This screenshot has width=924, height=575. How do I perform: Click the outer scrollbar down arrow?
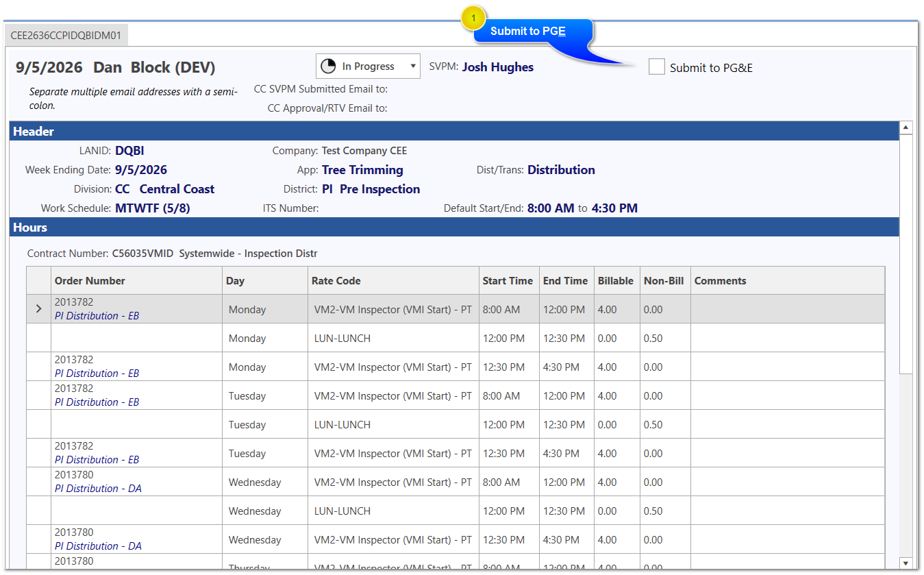[x=906, y=563]
